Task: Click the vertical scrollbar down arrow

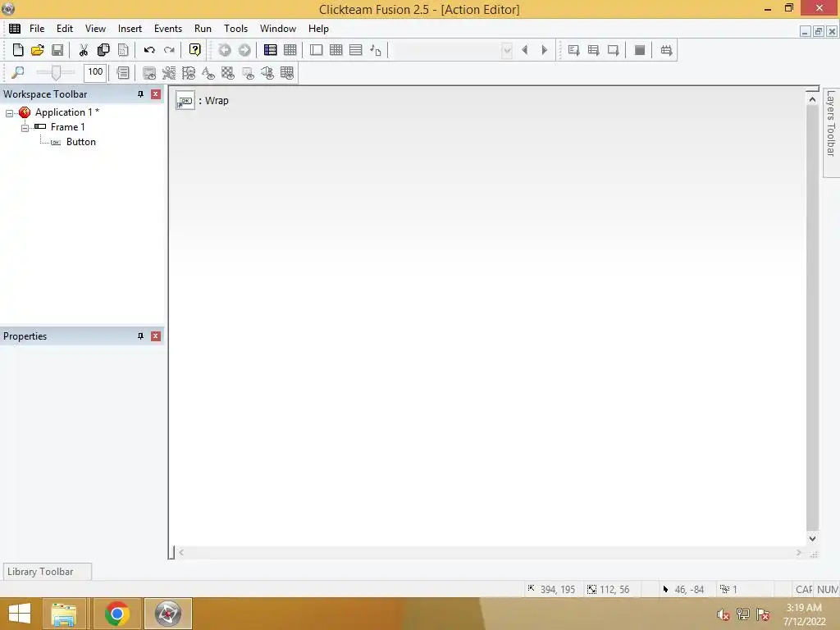Action: coord(812,538)
